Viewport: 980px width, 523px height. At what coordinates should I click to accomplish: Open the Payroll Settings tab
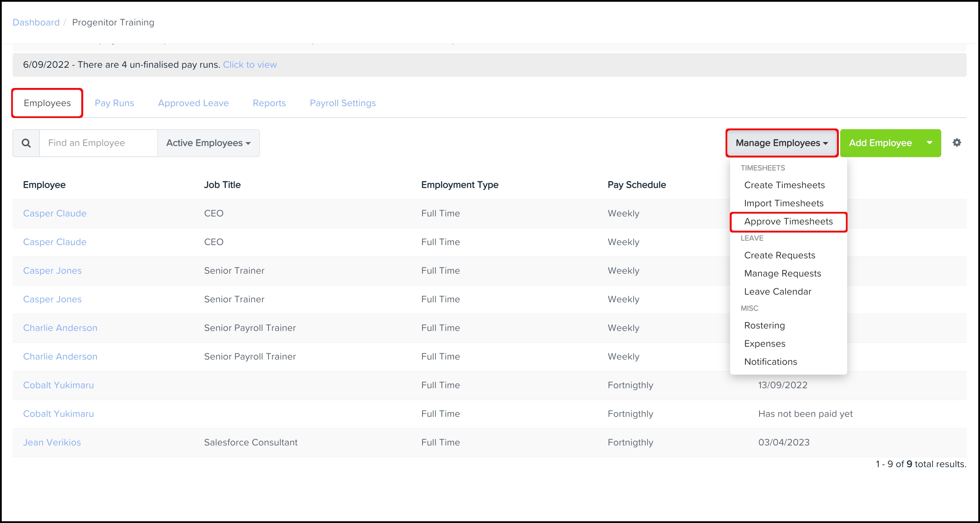[343, 103]
